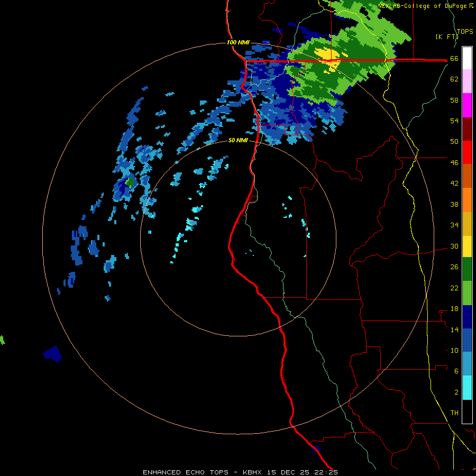This screenshot has width=476, height=476.
Task: Click the bright red legend swatch
Action: 467,152
